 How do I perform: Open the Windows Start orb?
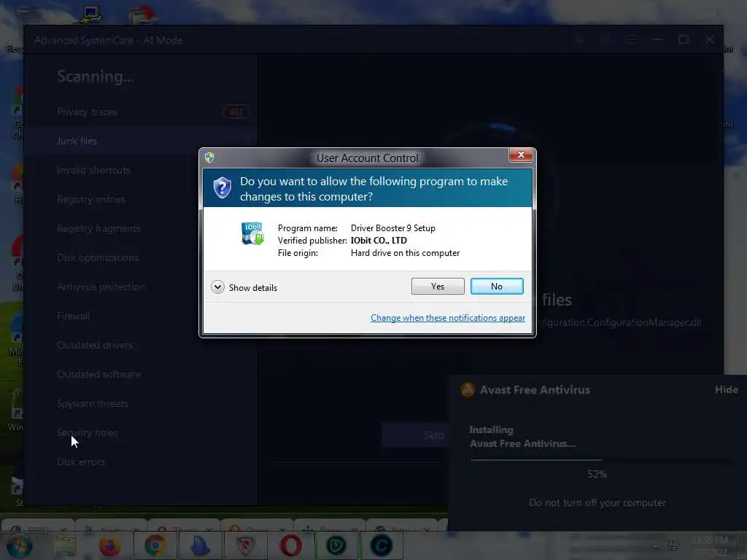point(20,545)
